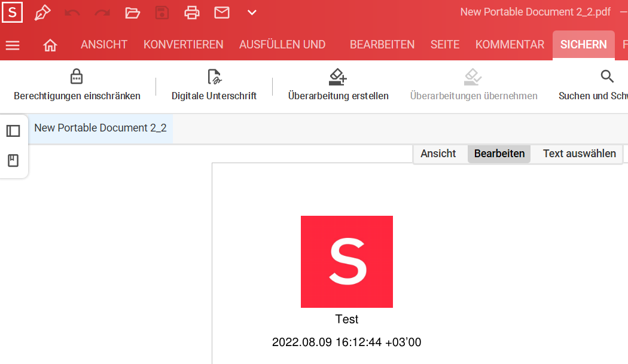Click Überarbeitung erstellen eraser icon
This screenshot has height=364, width=628.
point(338,77)
